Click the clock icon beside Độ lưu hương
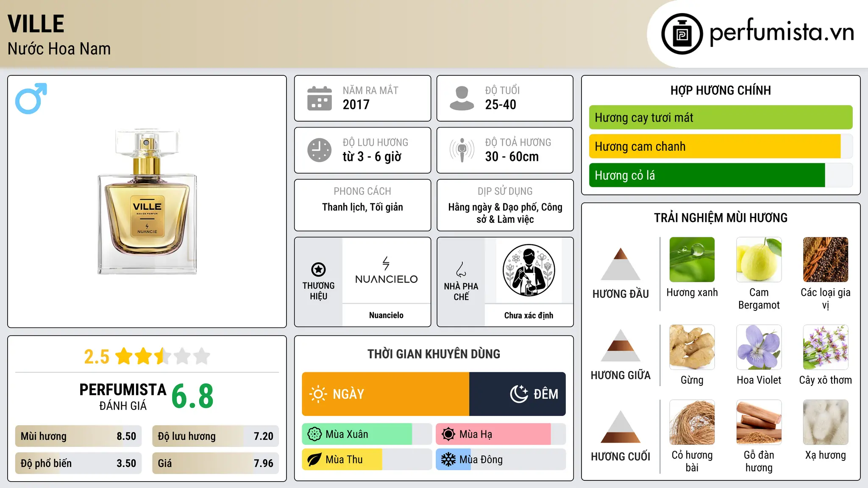 (x=320, y=150)
